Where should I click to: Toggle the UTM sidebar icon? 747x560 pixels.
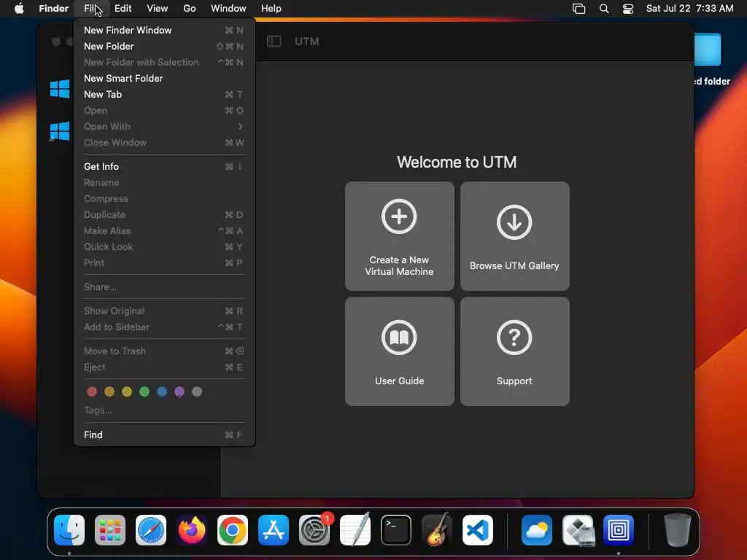pyautogui.click(x=274, y=42)
